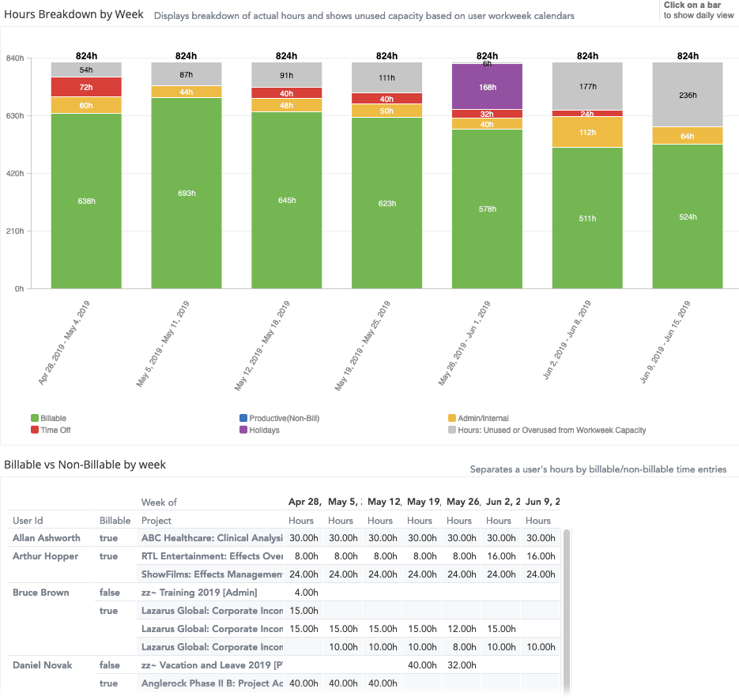Screen dimensions: 739x700
Task: Open Anglerock Phase II B project
Action: click(x=212, y=683)
